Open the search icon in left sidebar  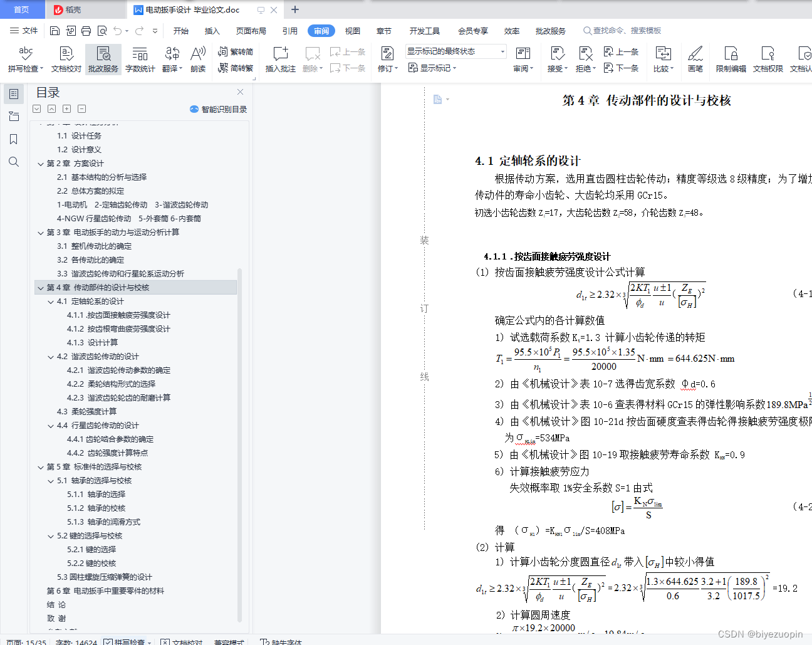[x=14, y=162]
